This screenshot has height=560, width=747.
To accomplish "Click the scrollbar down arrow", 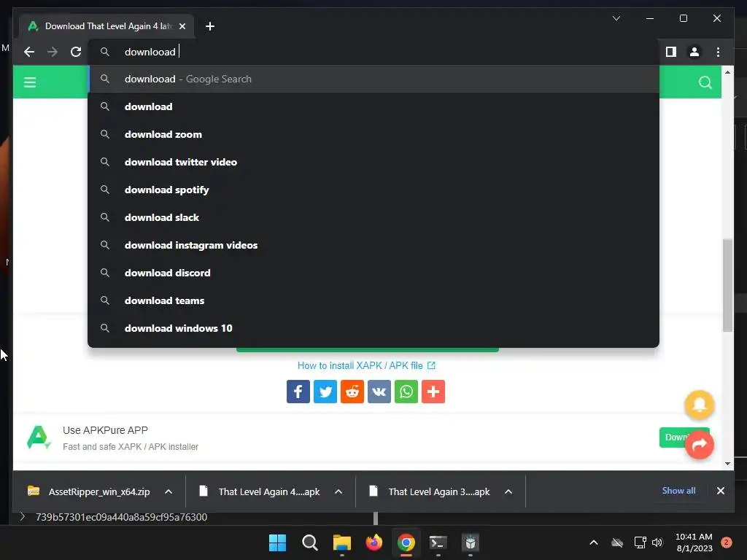I will click(x=727, y=463).
